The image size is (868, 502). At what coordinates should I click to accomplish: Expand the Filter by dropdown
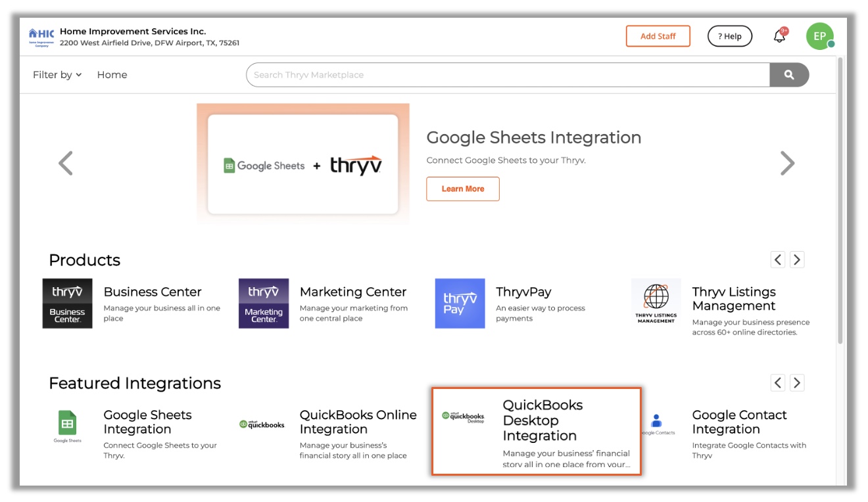click(x=57, y=75)
